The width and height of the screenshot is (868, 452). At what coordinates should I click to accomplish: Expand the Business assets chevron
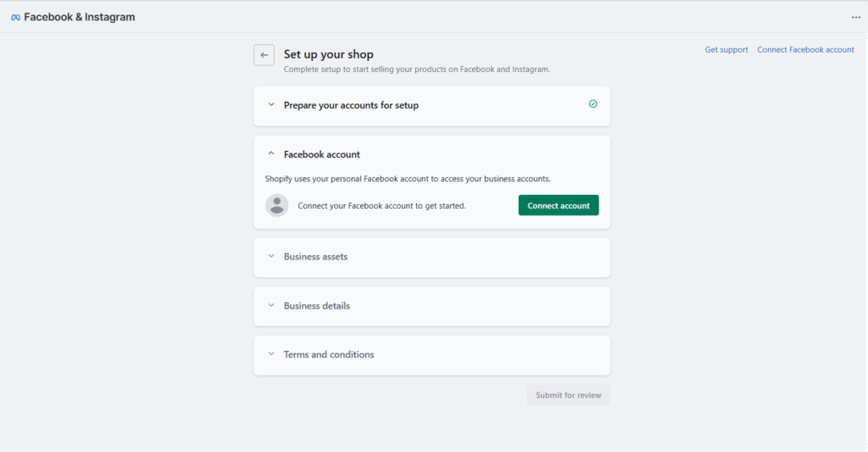[x=271, y=256]
